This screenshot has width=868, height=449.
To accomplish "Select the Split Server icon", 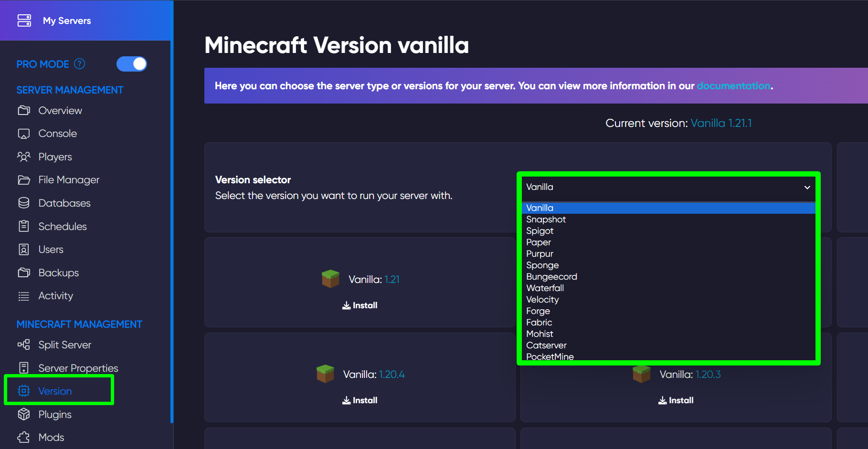I will pyautogui.click(x=24, y=345).
